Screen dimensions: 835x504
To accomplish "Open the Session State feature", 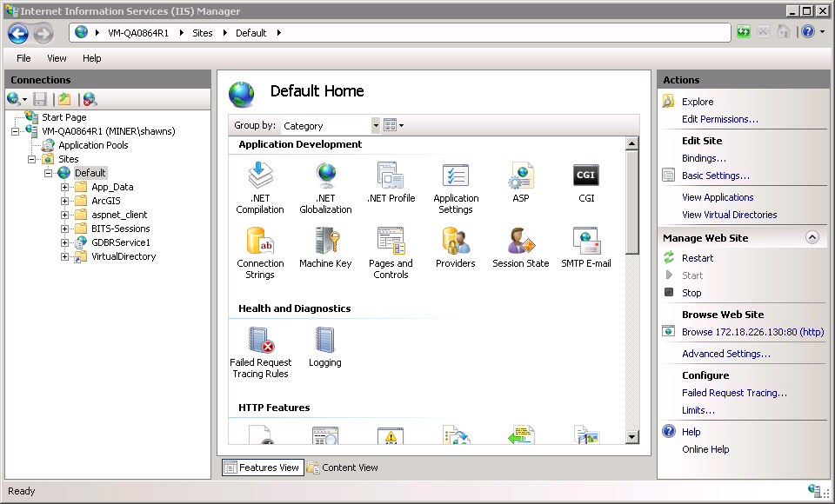I will click(x=521, y=248).
